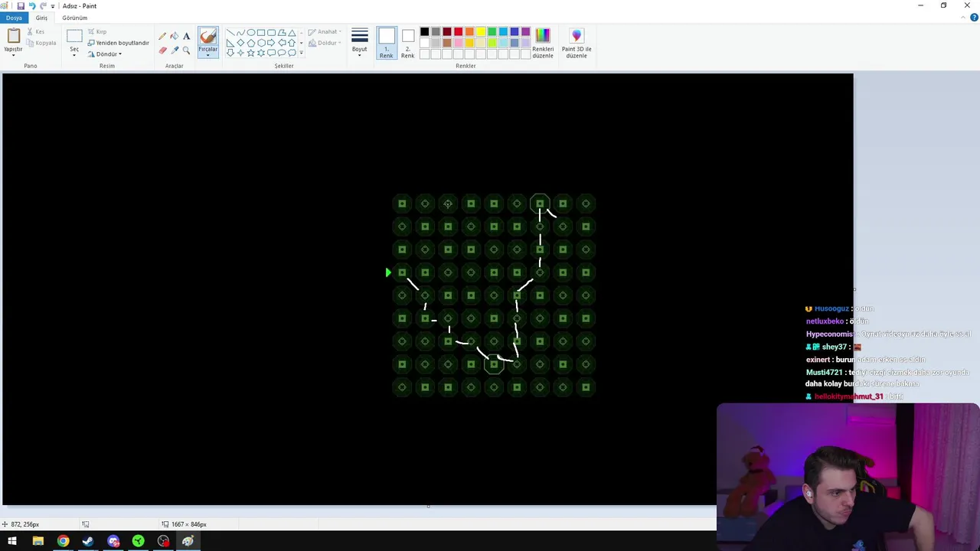Open the Yapıştır dropdown arrow
Image resolution: width=980 pixels, height=551 pixels.
point(13,54)
